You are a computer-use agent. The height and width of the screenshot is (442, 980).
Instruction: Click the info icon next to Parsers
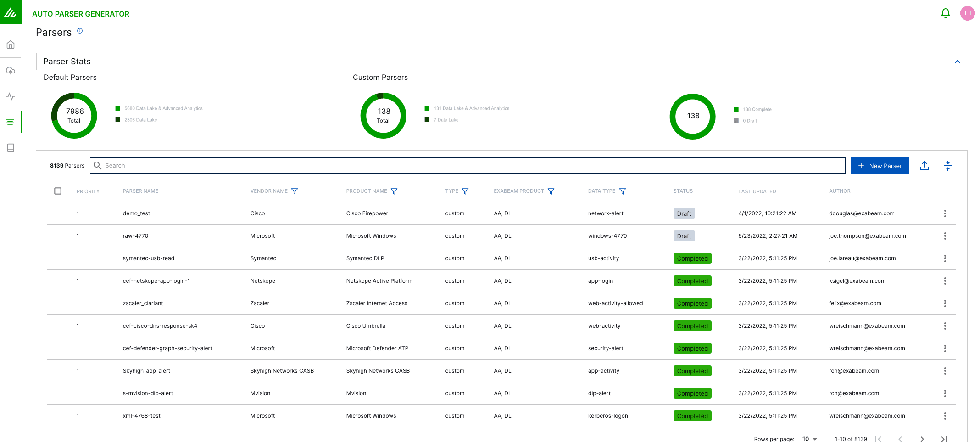click(80, 31)
